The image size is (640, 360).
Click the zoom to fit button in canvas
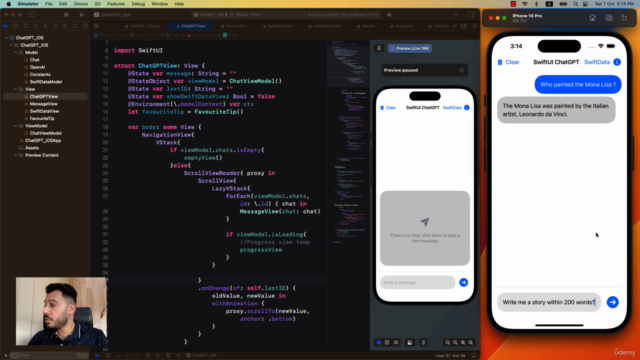pos(463,342)
